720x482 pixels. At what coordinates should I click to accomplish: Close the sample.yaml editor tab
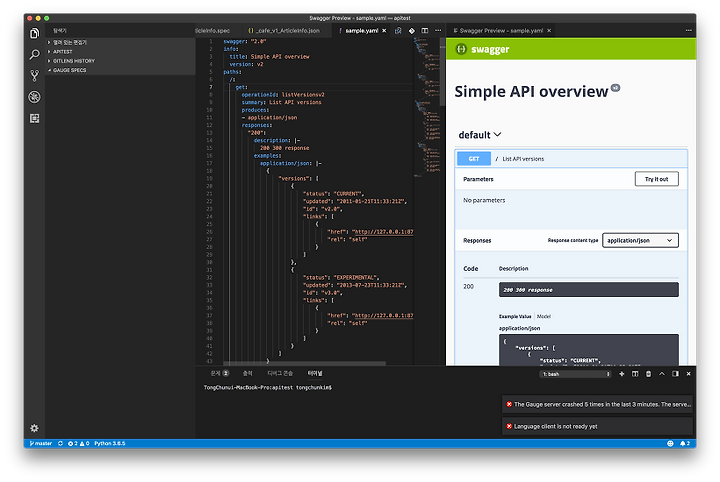coord(384,31)
